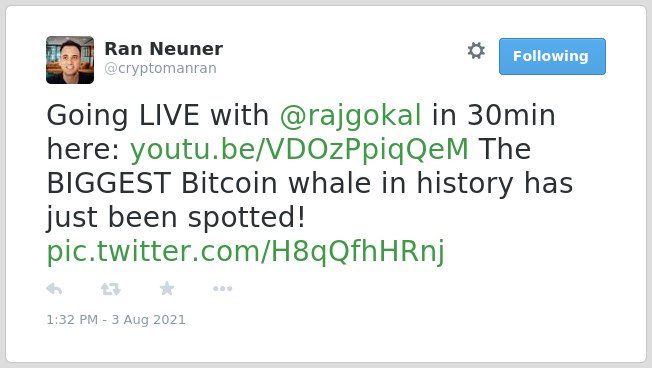Reply to Ran Neuner's tweet
Viewport: 652px width, 368px height.
(54, 289)
